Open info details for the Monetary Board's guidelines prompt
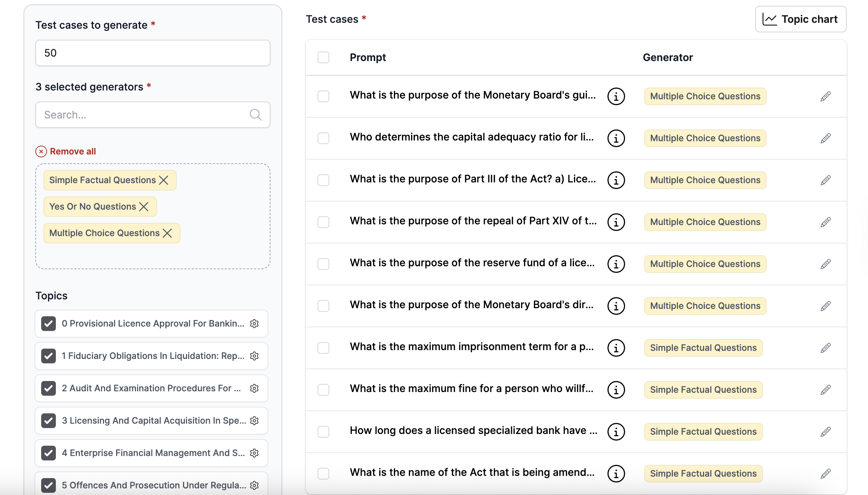Image resolution: width=868 pixels, height=495 pixels. click(616, 96)
